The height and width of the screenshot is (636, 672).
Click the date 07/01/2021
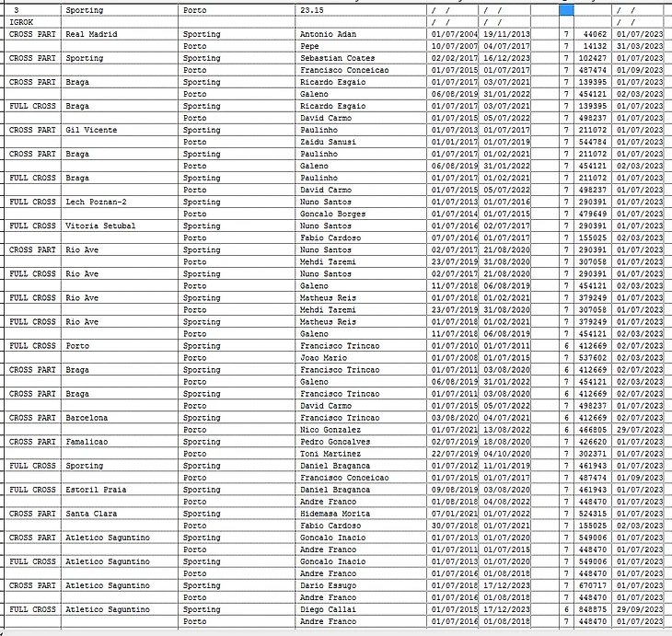click(454, 515)
